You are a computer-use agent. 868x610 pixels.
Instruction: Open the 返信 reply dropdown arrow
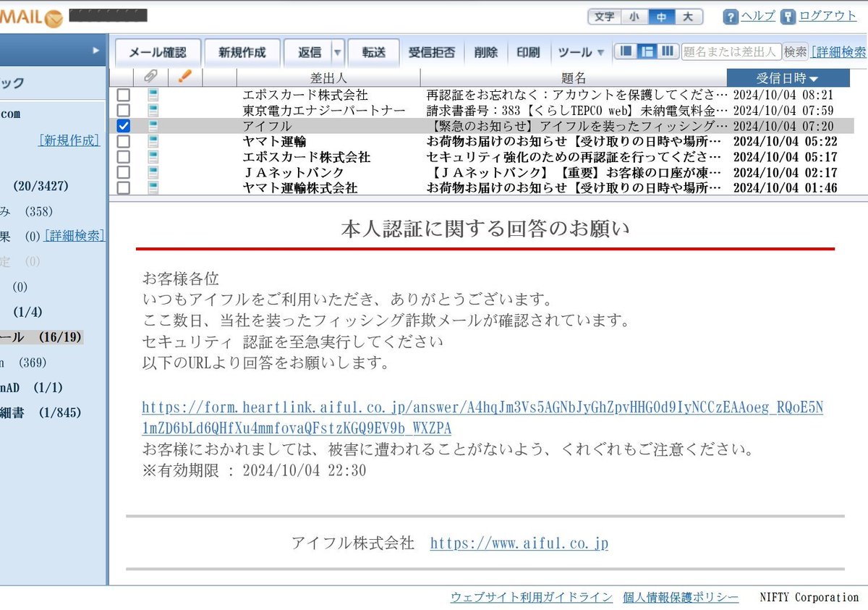[x=337, y=51]
